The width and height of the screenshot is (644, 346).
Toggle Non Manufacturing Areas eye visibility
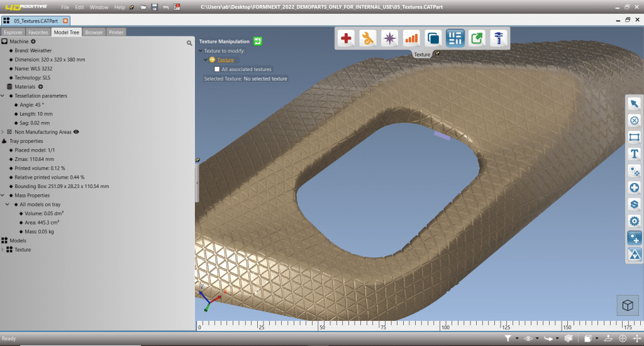(76, 132)
